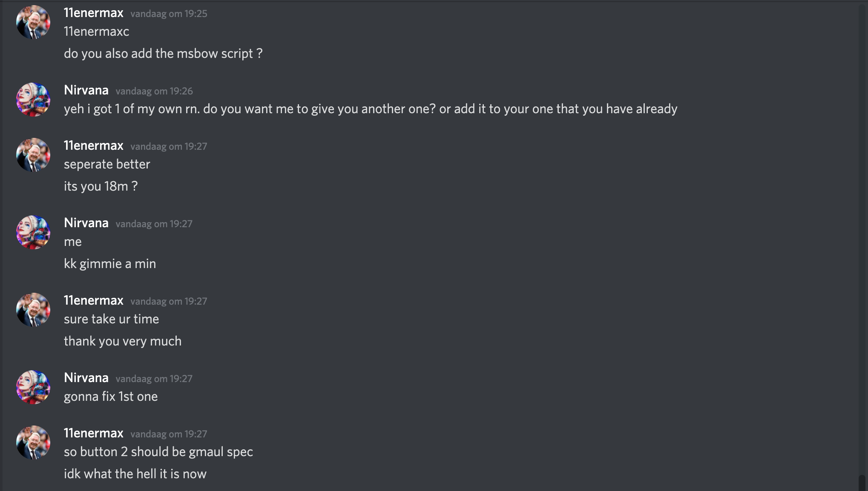
Task: Open 11enermax avatar beside 19:25 message
Action: 33,22
